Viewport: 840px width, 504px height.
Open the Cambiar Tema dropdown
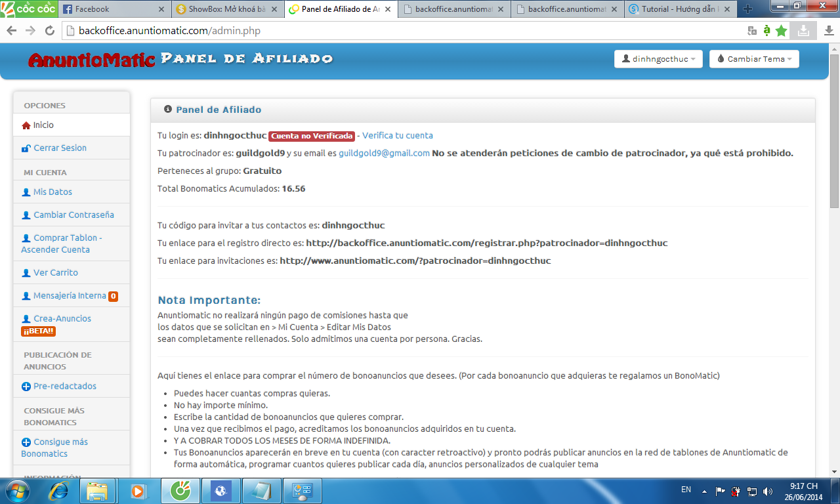point(754,58)
